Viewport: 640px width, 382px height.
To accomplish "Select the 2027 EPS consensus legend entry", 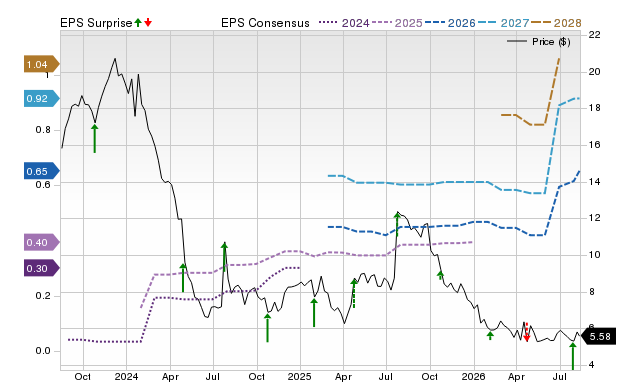I will pos(503,23).
